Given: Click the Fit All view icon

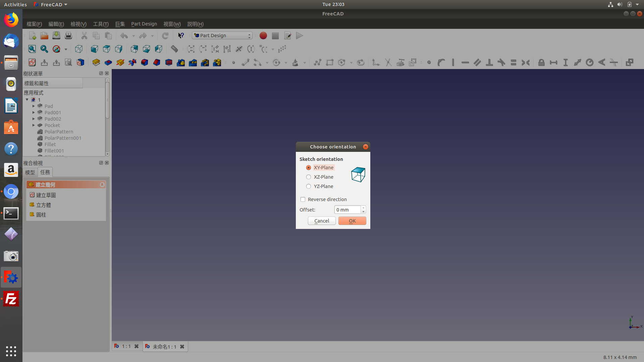Looking at the screenshot, I should (x=32, y=49).
